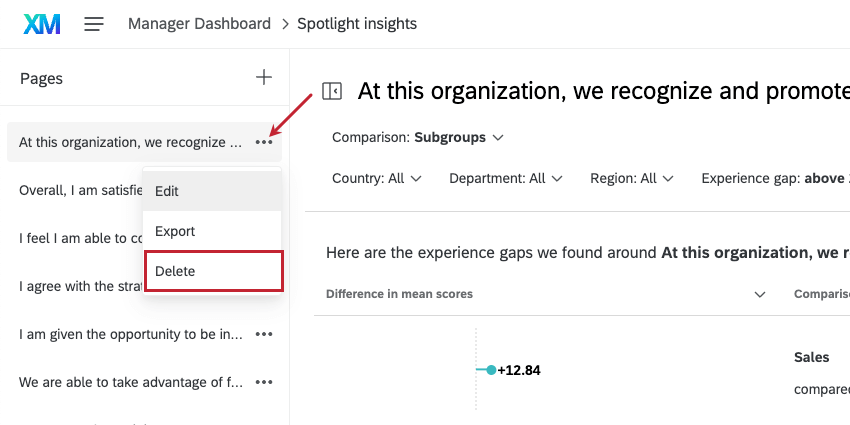Viewport: 850px width, 425px height.
Task: Expand the Comparison: Subgroups dropdown
Action: pos(417,137)
